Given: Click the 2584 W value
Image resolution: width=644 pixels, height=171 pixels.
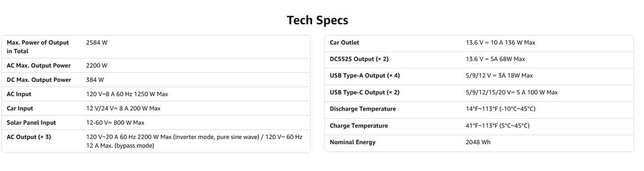Looking at the screenshot, I should click(x=97, y=43).
